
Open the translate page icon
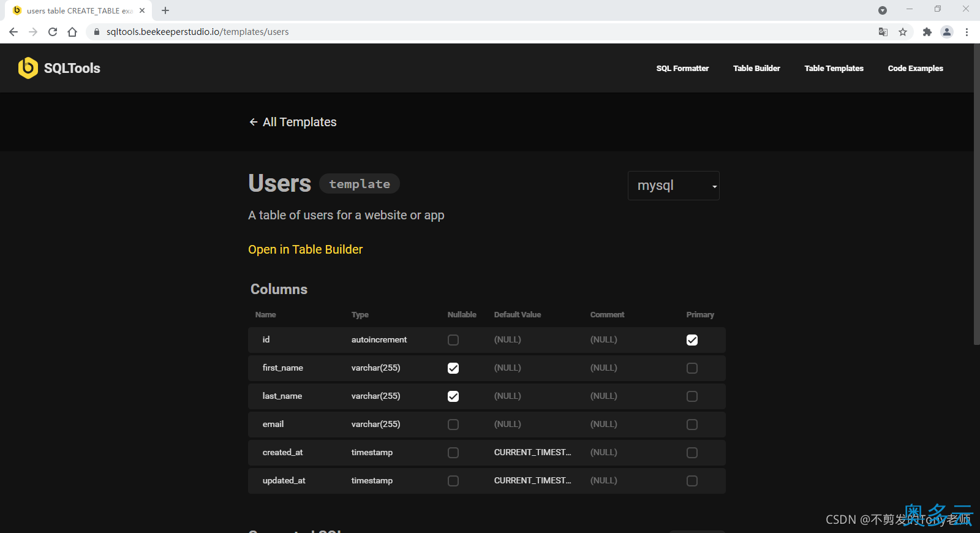click(883, 32)
